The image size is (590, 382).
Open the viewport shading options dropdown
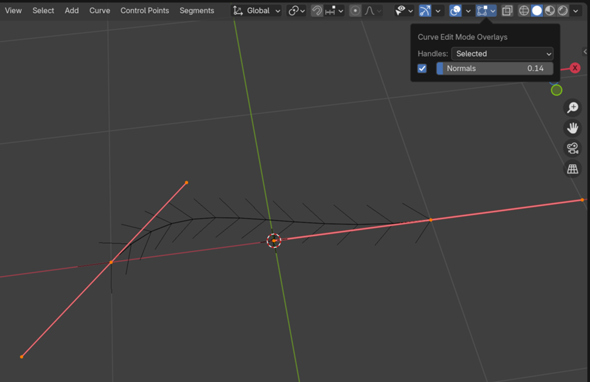click(x=575, y=11)
